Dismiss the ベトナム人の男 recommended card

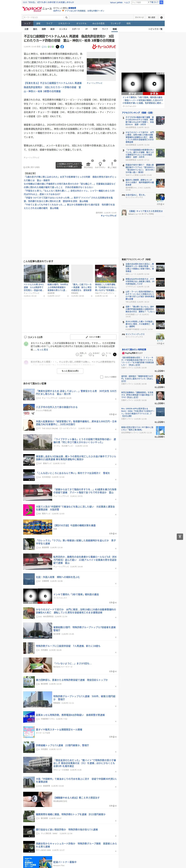[x=44, y=296]
